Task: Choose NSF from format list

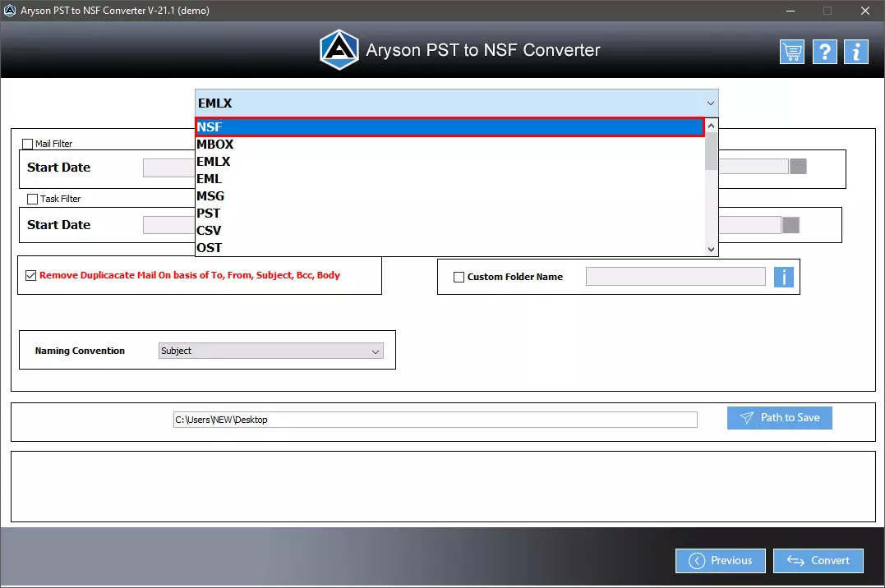Action: pos(449,127)
